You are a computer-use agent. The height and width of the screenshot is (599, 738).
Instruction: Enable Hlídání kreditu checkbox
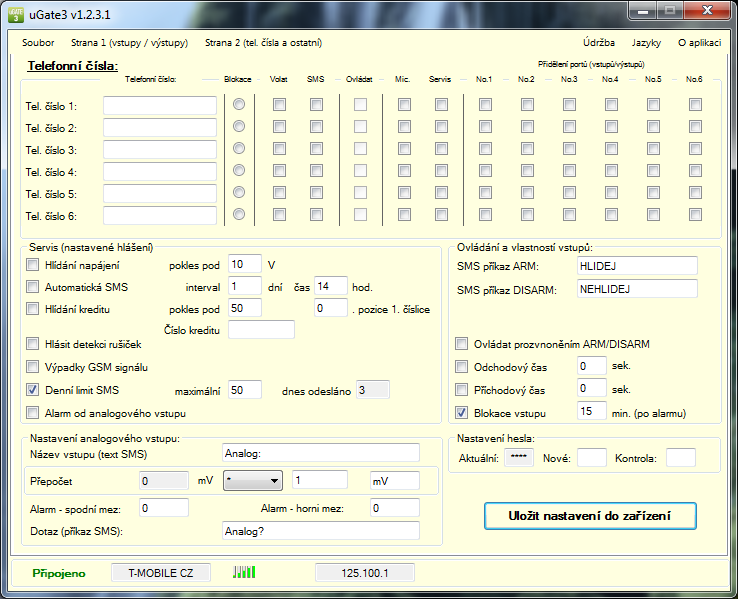coord(32,309)
